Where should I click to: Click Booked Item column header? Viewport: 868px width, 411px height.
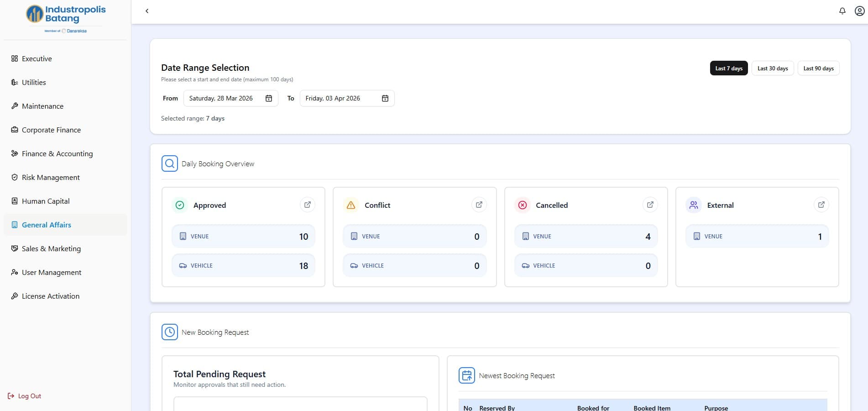652,408
